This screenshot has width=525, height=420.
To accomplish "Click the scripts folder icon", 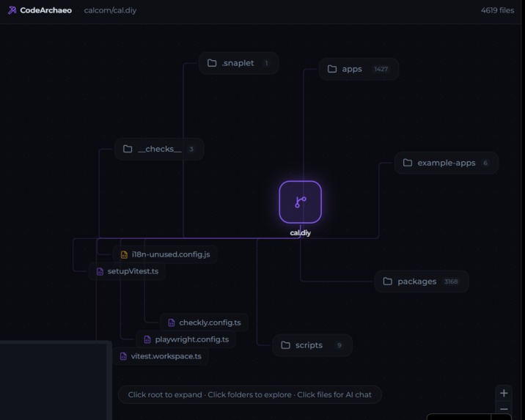I will (286, 345).
